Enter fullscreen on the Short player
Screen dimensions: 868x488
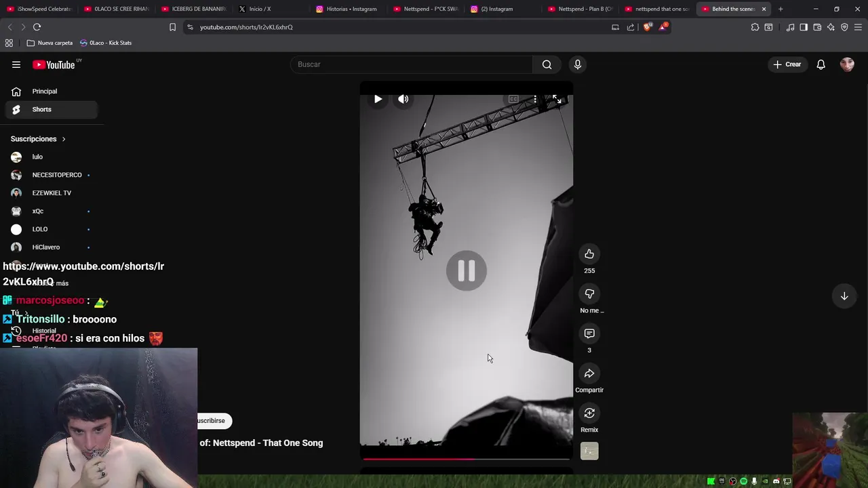tap(557, 100)
